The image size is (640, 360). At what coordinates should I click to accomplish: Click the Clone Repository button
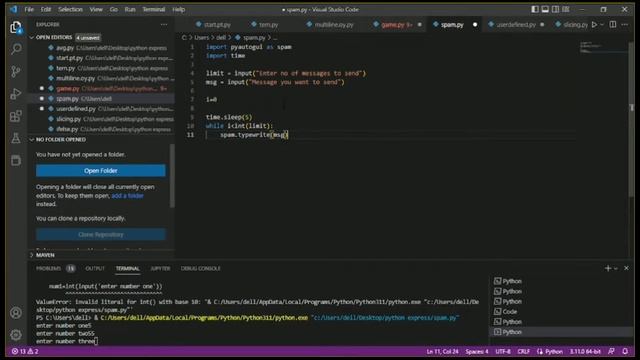[101, 235]
